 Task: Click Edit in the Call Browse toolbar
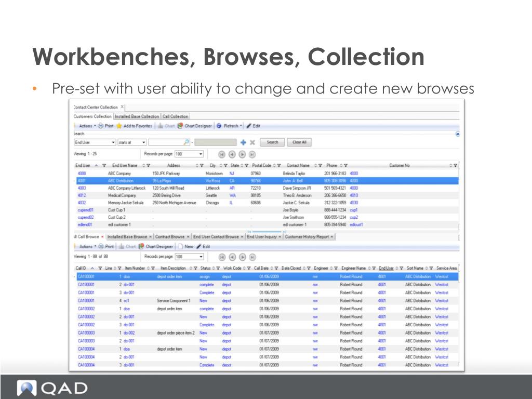click(x=203, y=247)
